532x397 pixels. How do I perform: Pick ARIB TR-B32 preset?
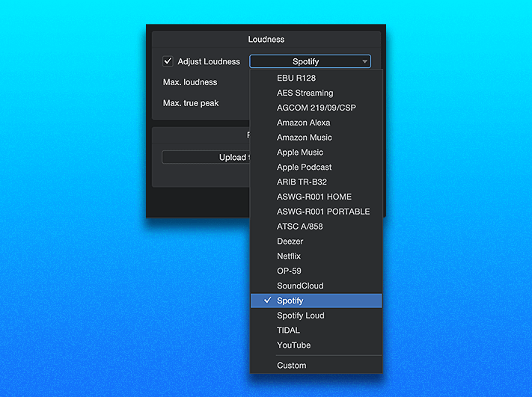click(x=317, y=182)
